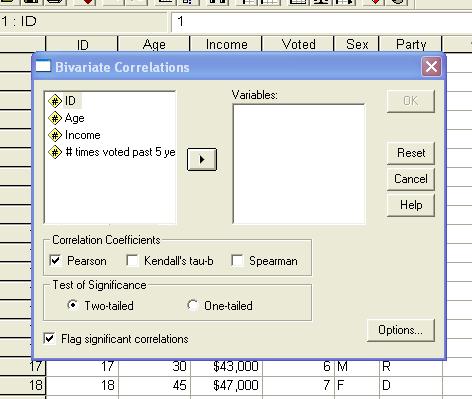Click the Reset button
The image size is (472, 399).
click(x=411, y=153)
